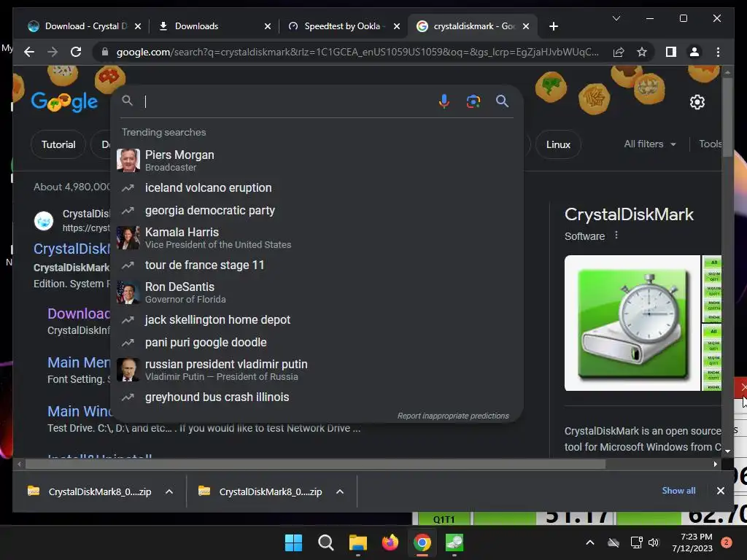
Task: Choose greyhound bus crash illinois suggestion
Action: coord(317,397)
